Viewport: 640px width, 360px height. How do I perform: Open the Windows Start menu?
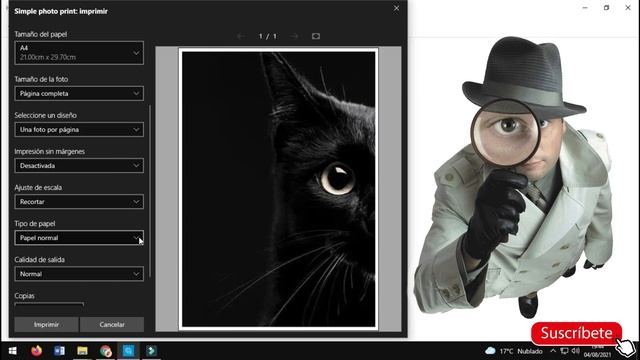pyautogui.click(x=13, y=351)
